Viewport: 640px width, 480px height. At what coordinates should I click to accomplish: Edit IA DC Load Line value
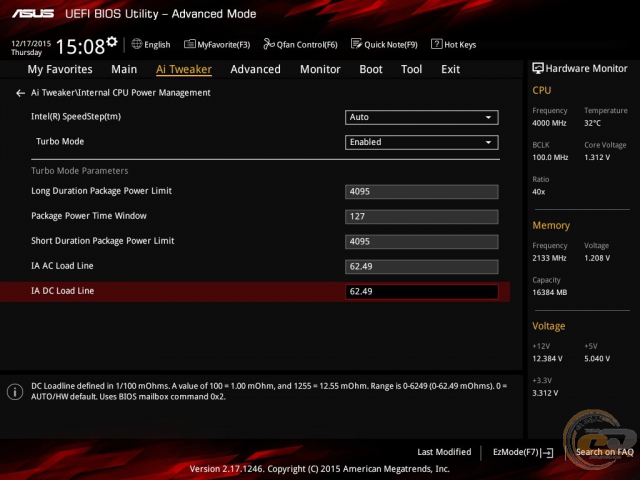click(x=421, y=291)
